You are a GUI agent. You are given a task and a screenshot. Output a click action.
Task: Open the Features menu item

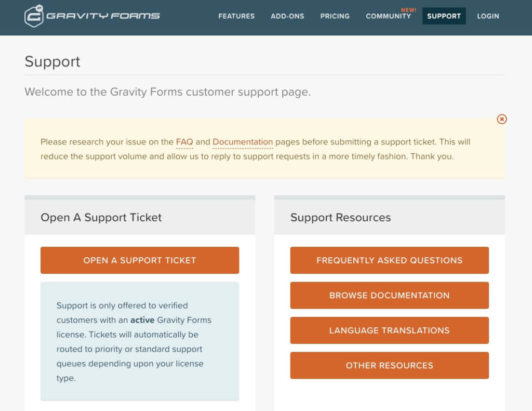[236, 16]
